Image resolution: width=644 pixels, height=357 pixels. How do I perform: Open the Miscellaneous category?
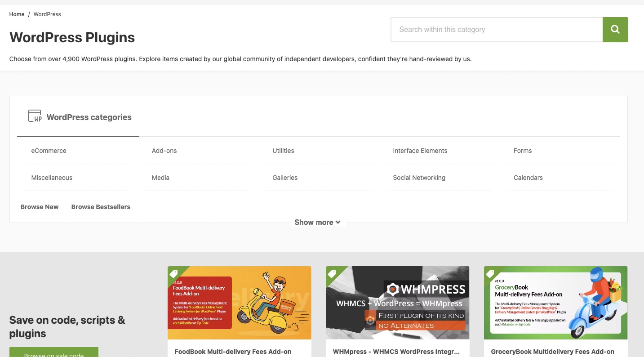(x=52, y=178)
